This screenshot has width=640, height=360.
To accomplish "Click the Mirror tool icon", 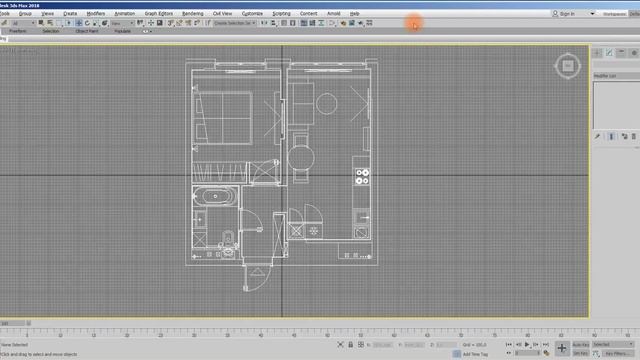I will point(264,23).
